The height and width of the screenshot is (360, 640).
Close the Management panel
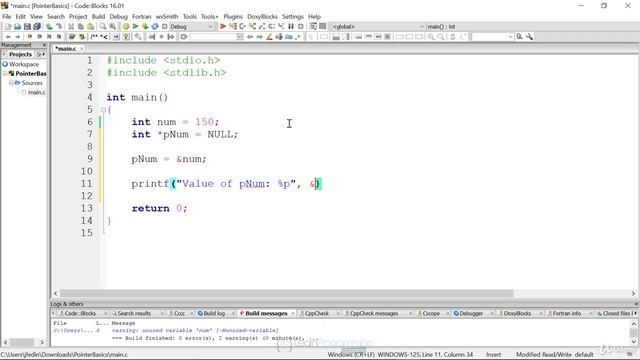coord(44,45)
